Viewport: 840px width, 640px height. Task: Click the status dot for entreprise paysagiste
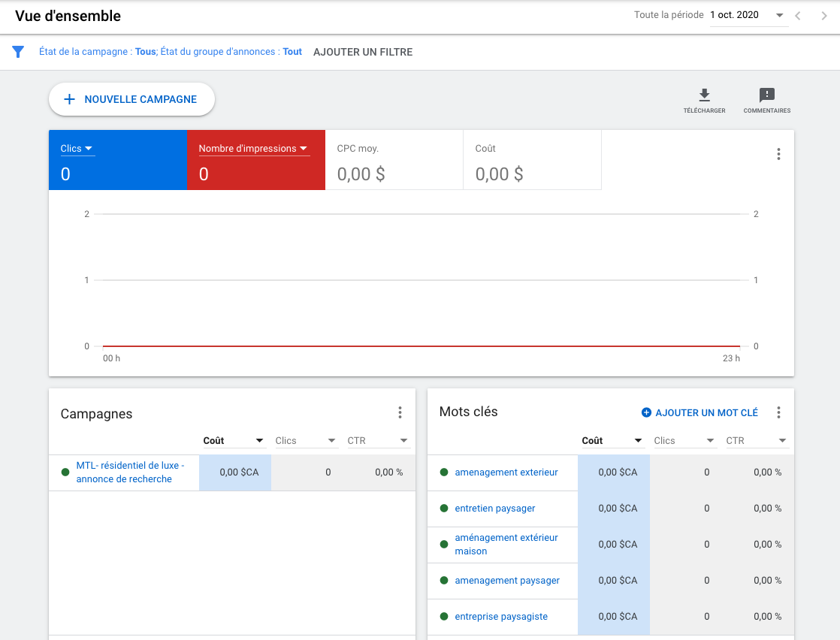tap(444, 617)
